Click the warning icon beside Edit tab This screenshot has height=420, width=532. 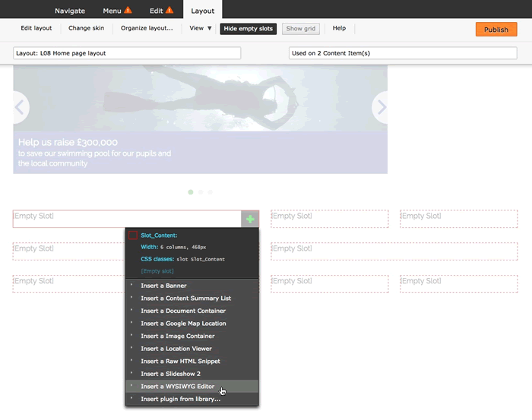point(169,11)
